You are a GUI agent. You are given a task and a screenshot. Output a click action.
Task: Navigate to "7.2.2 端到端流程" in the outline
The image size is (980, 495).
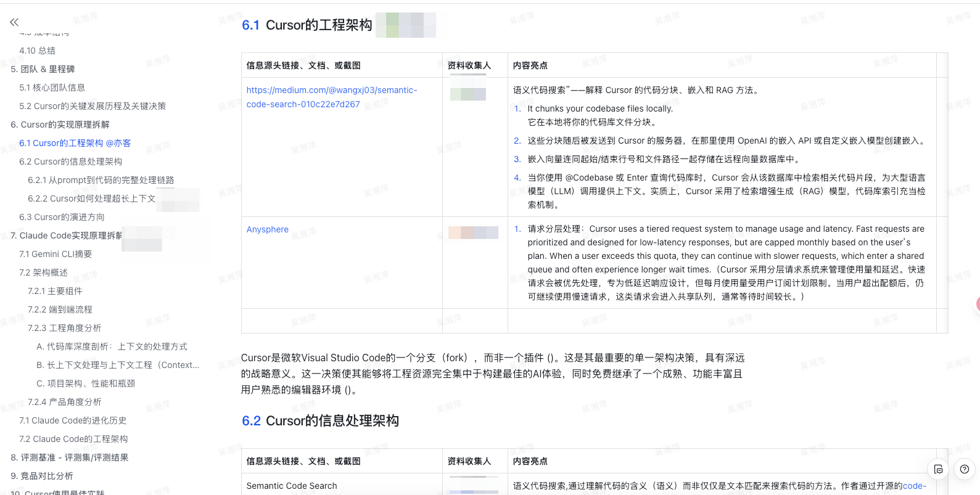point(60,309)
